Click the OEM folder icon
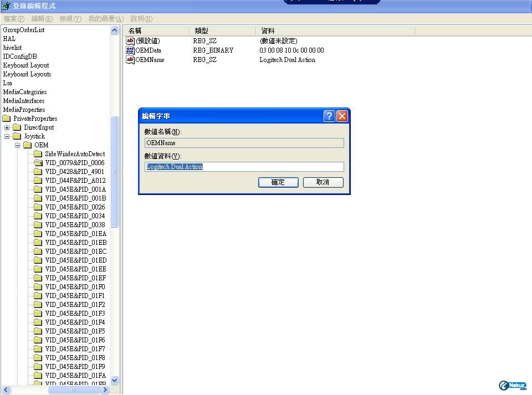 click(28, 145)
